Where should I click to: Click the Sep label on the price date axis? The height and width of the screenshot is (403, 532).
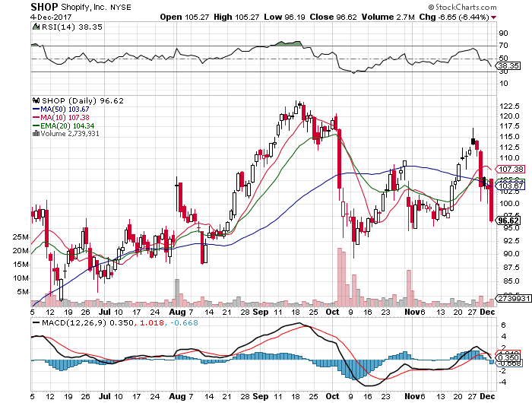[x=261, y=312]
